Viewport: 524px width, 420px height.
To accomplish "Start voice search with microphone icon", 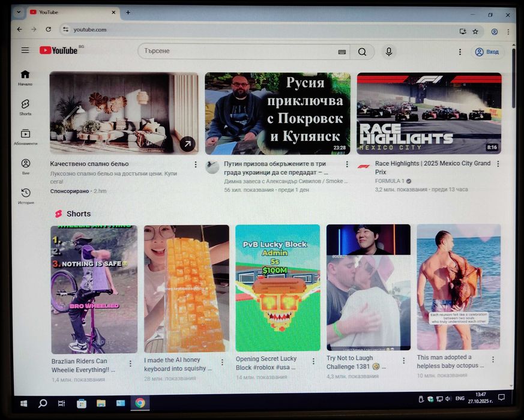I will tap(389, 52).
